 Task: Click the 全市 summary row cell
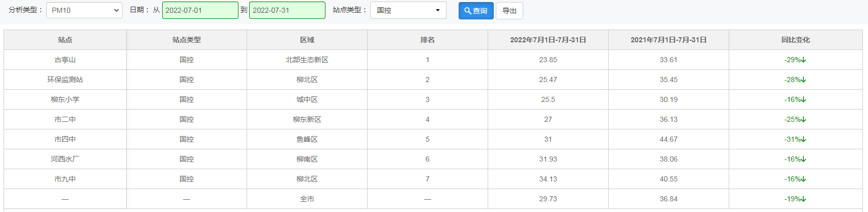[307, 199]
